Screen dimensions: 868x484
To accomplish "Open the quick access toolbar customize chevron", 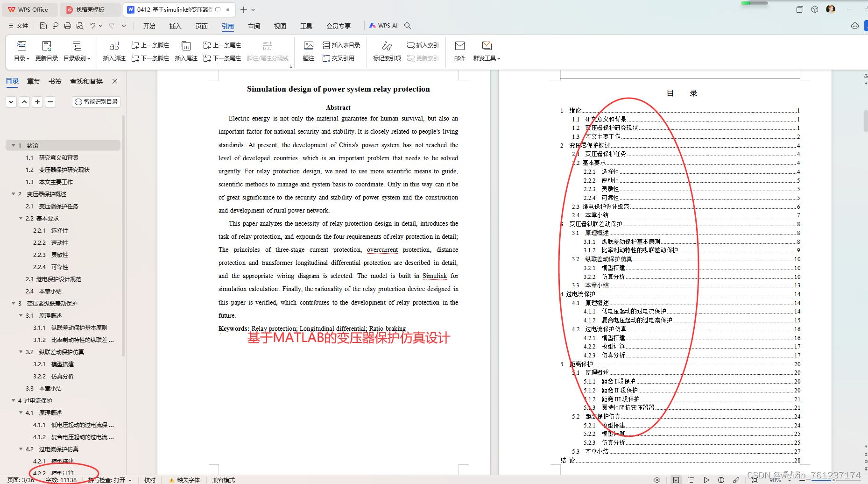I will (124, 26).
